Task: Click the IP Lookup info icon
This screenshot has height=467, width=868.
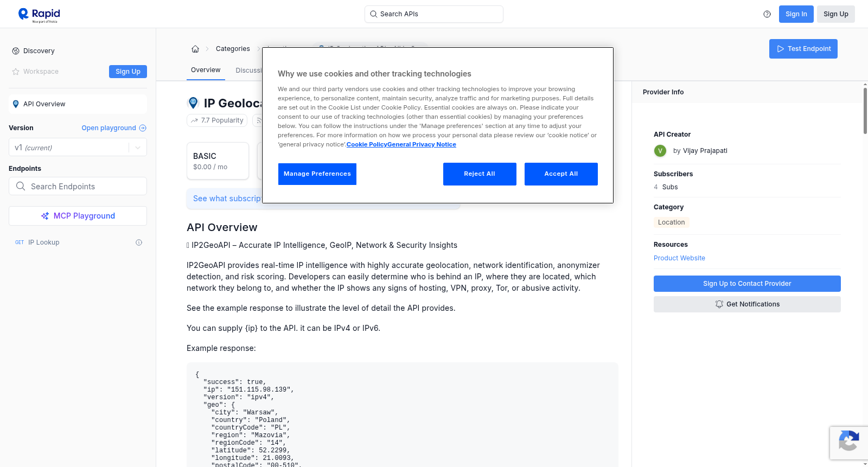Action: click(x=139, y=242)
